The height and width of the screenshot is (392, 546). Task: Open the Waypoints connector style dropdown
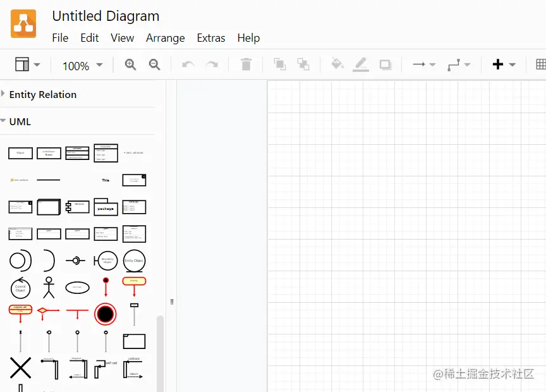click(x=459, y=65)
